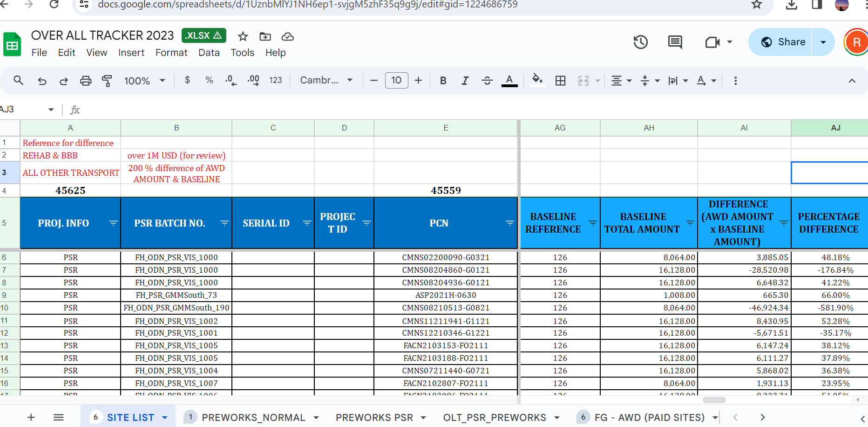Open the Edit menu
The height and width of the screenshot is (427, 868).
[x=67, y=53]
